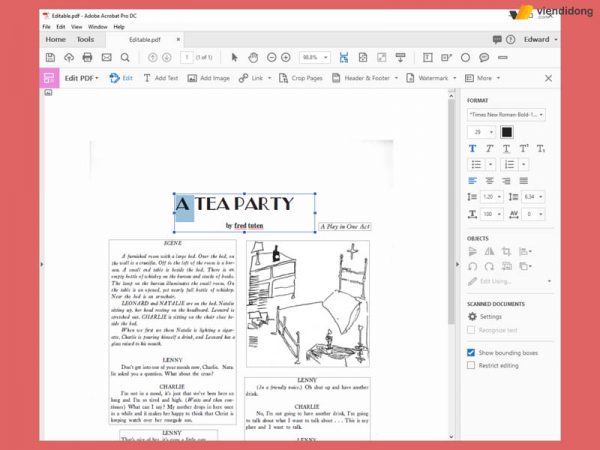This screenshot has width=600, height=450.
Task: Zoom in with plus icon
Action: pyautogui.click(x=285, y=58)
